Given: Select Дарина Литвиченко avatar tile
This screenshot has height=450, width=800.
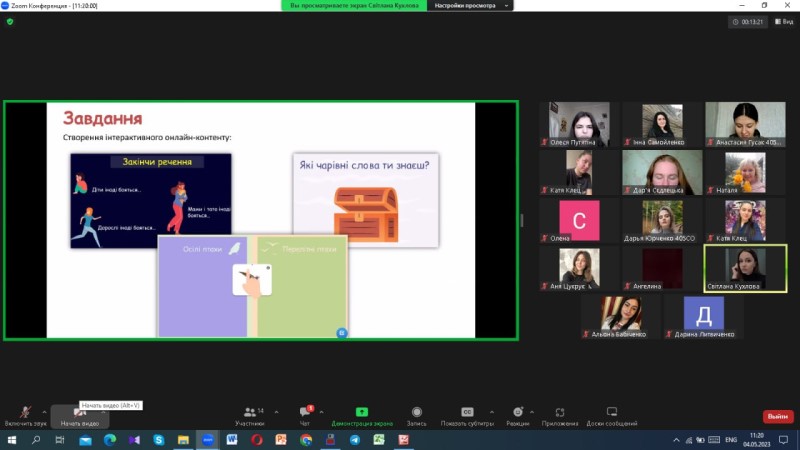Looking at the screenshot, I should point(704,317).
